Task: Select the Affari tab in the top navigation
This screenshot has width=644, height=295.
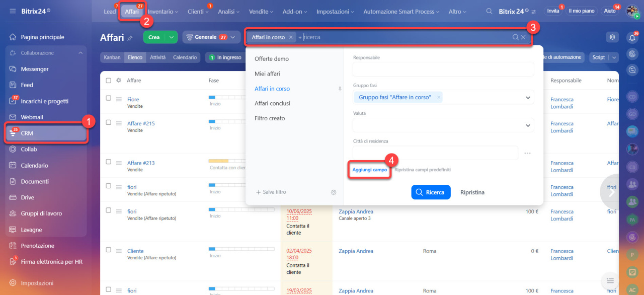Action: [132, 12]
